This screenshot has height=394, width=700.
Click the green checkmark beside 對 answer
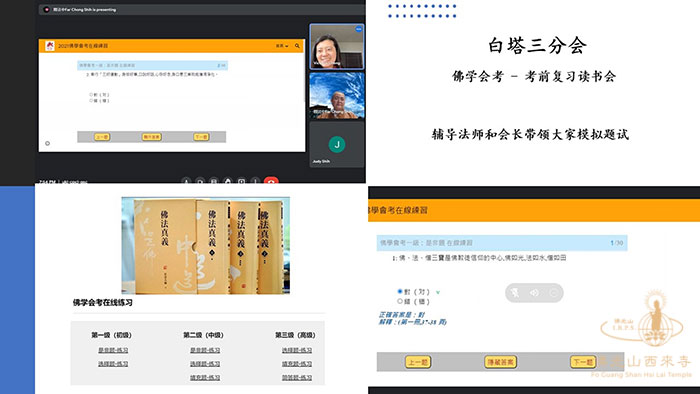438,292
